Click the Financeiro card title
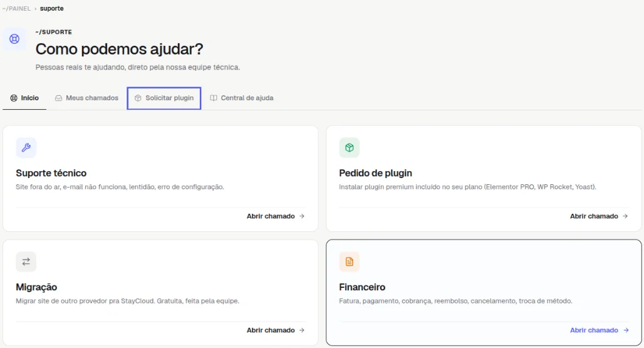 click(362, 287)
